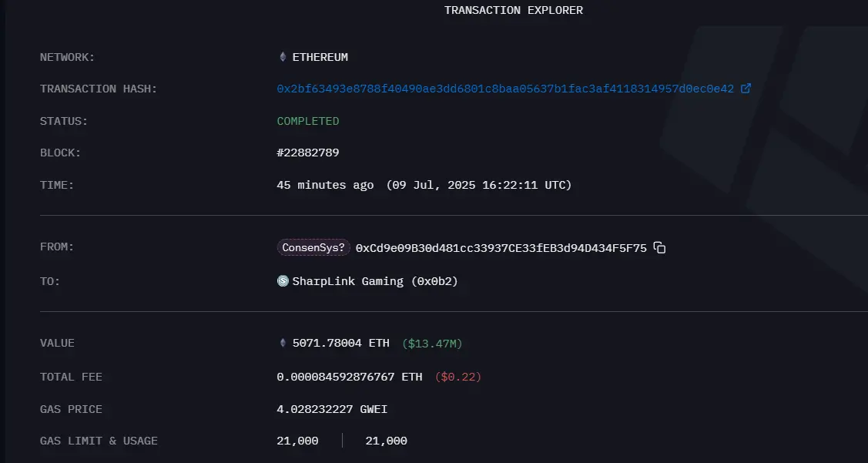868x463 pixels.
Task: Select the COMPLETED status text
Action: click(x=307, y=120)
